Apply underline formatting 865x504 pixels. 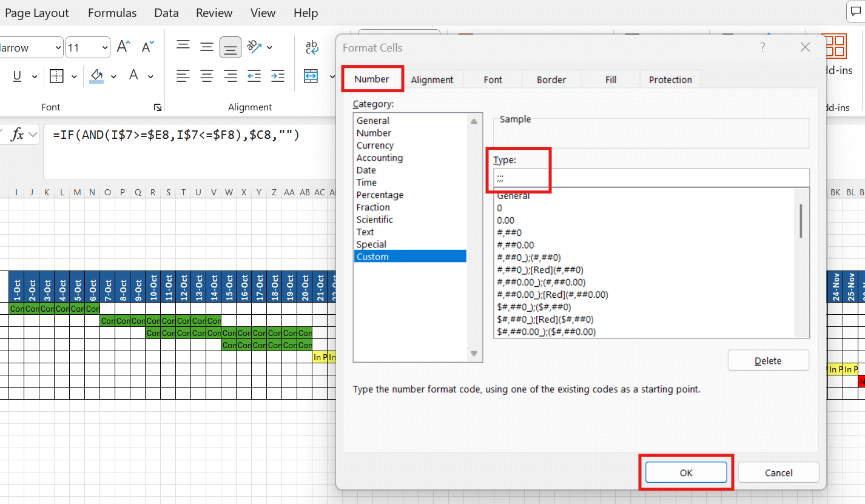17,76
